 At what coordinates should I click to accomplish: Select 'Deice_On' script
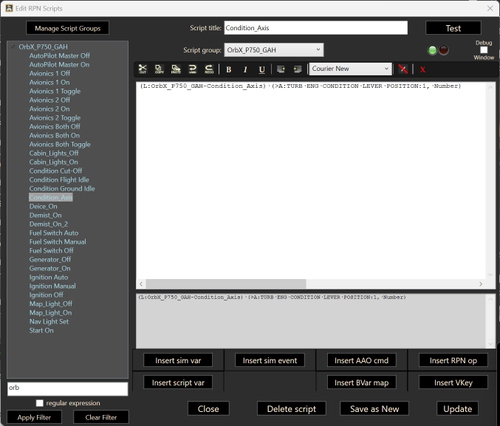[x=43, y=206]
